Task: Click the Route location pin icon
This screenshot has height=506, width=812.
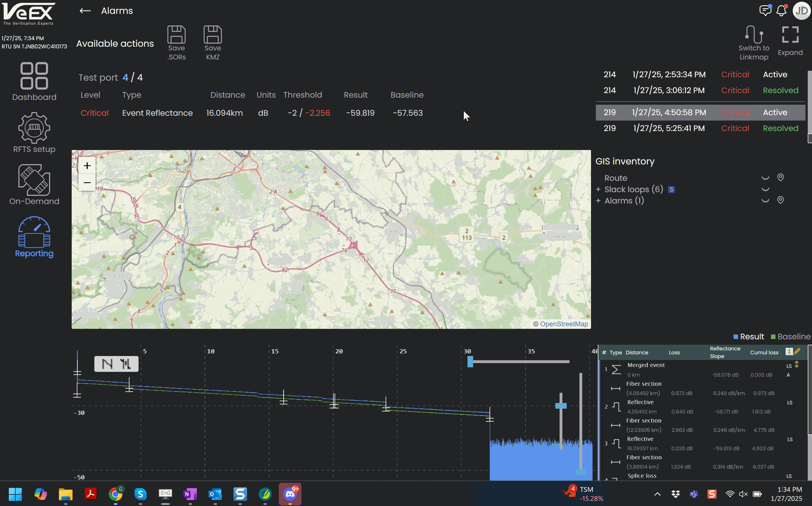Action: 781,177
